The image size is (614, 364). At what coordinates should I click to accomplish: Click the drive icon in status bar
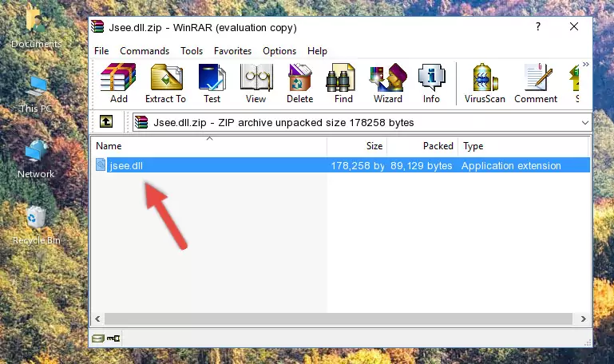pyautogui.click(x=98, y=338)
